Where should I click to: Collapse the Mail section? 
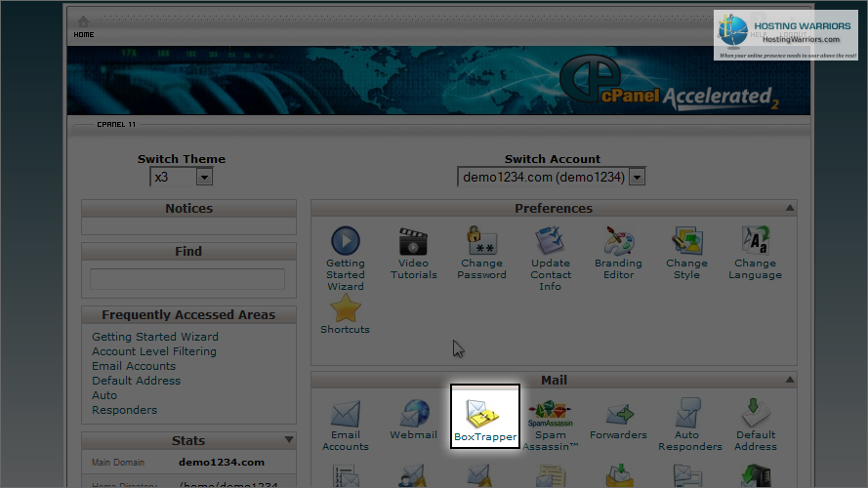pos(790,380)
